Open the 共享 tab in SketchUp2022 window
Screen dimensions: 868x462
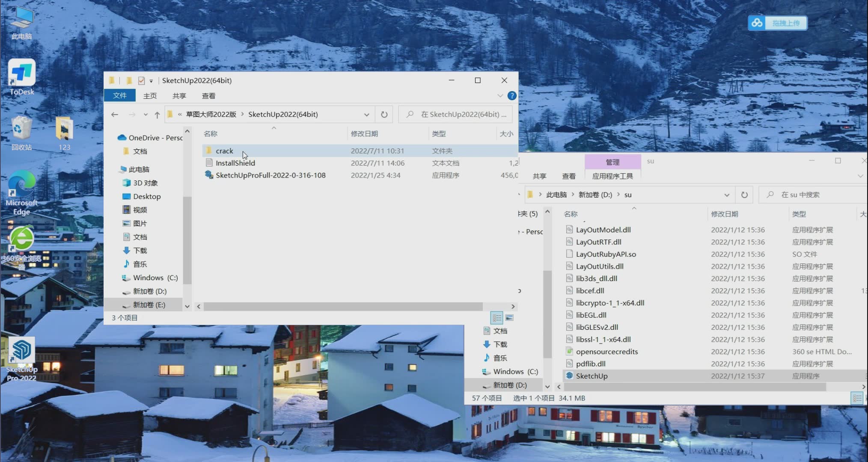pos(179,96)
